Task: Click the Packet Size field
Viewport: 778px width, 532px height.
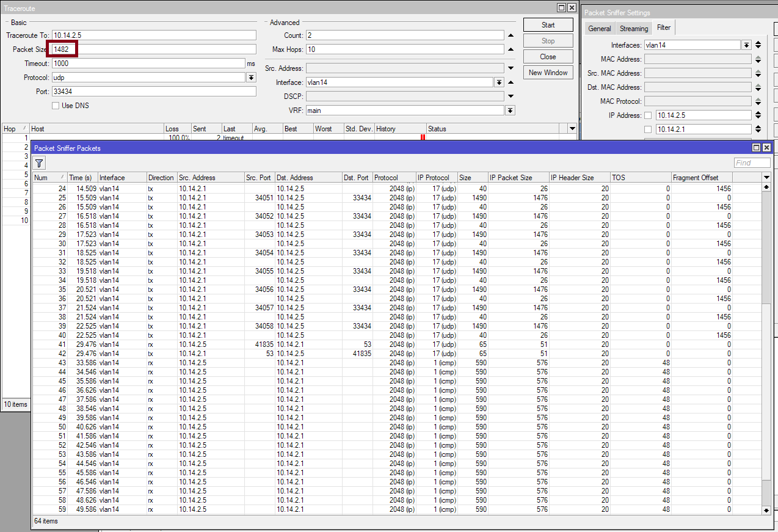Action: click(154, 49)
